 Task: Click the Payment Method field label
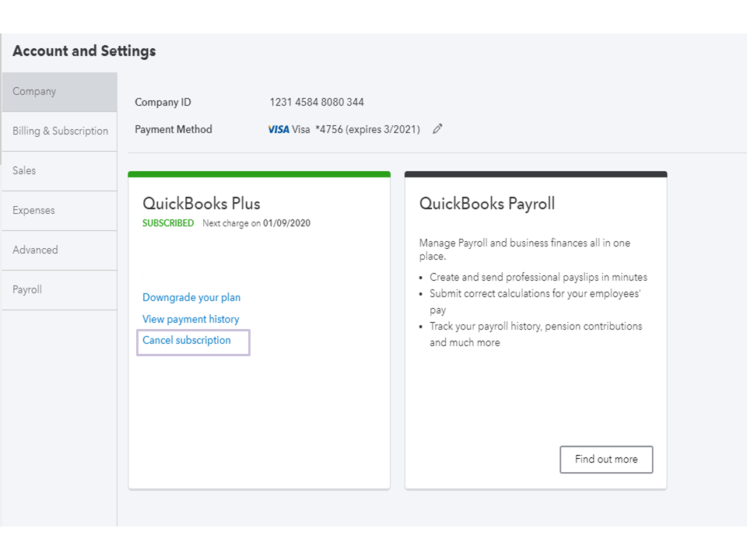point(174,130)
